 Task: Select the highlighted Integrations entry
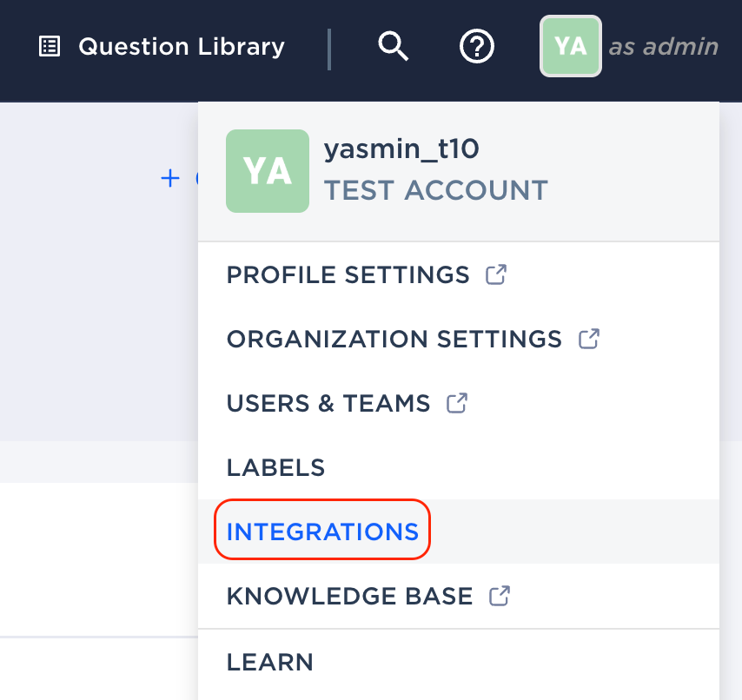[322, 530]
